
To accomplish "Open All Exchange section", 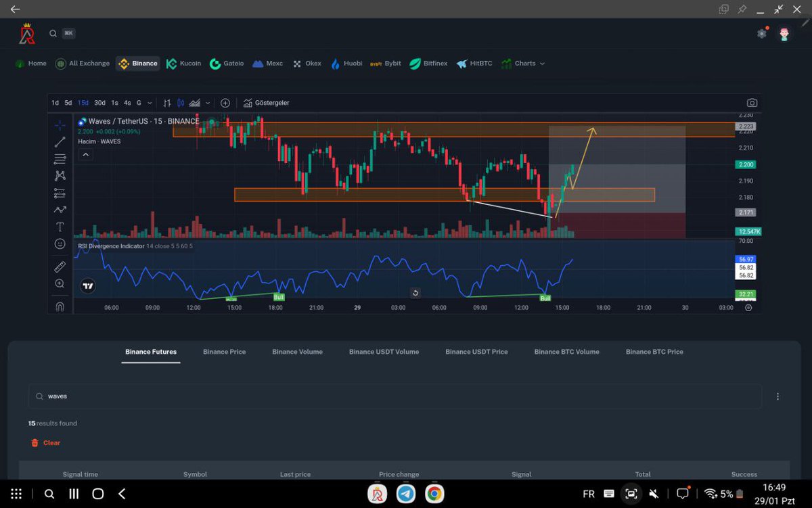I will (83, 64).
